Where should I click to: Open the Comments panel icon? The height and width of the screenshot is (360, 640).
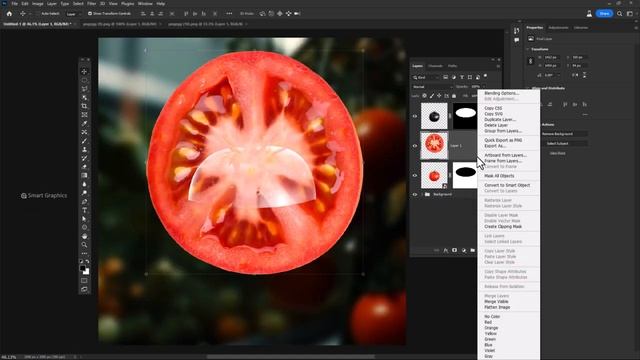(517, 40)
